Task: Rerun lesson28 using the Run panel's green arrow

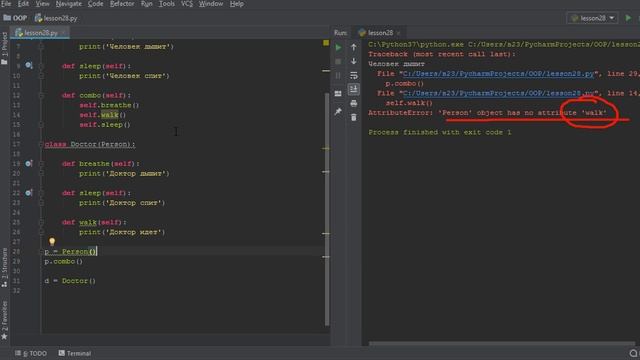Action: 338,47
